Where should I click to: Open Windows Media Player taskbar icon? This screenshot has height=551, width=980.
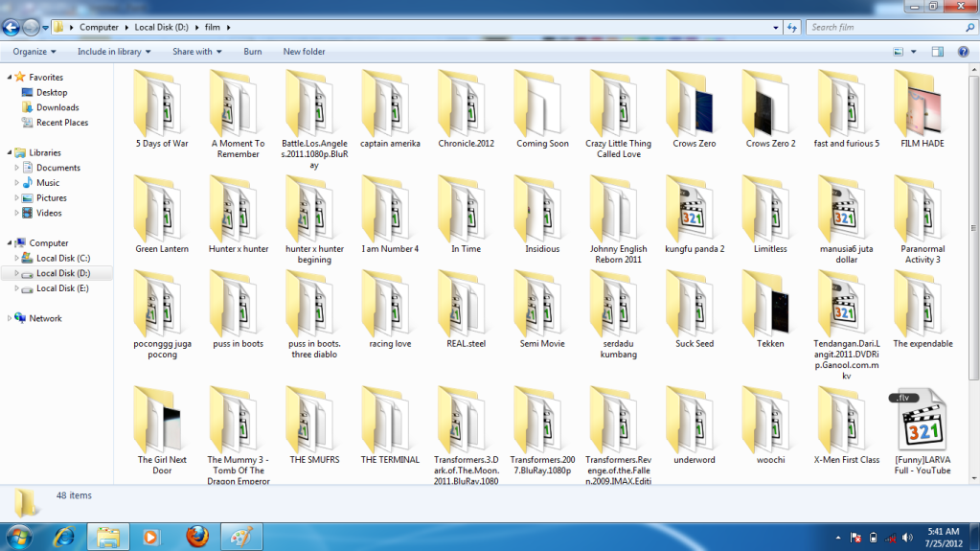point(150,537)
